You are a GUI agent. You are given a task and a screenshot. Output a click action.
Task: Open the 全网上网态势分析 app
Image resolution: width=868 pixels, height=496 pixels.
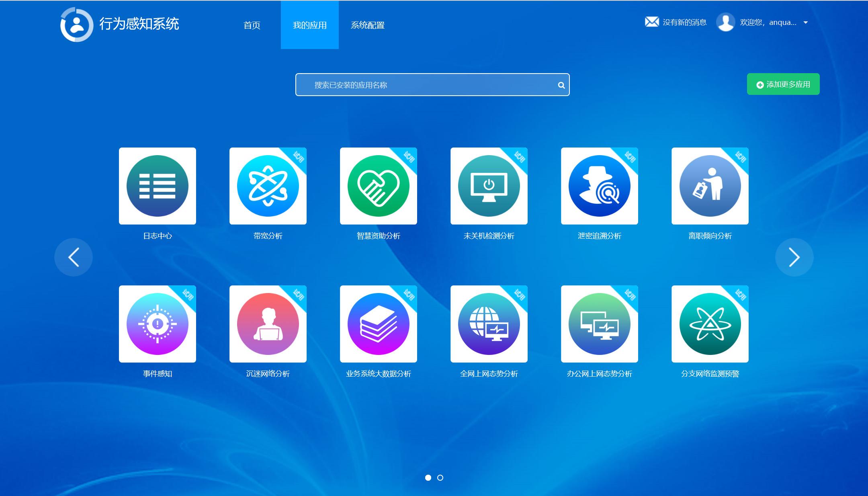489,324
